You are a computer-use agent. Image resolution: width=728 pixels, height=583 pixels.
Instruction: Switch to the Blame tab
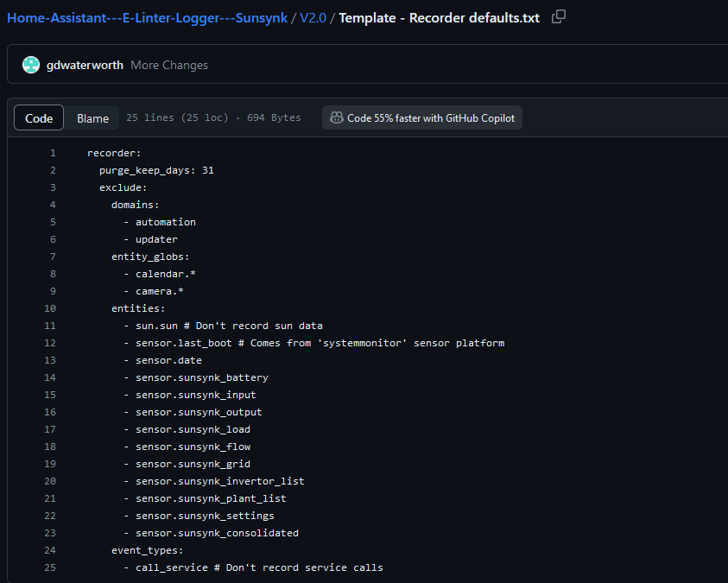pyautogui.click(x=92, y=118)
